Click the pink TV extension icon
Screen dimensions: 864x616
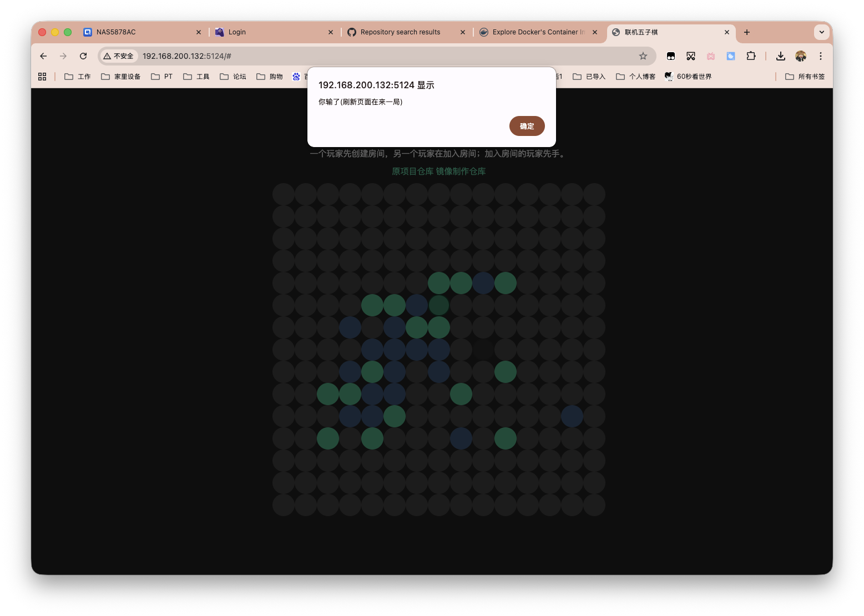[711, 56]
